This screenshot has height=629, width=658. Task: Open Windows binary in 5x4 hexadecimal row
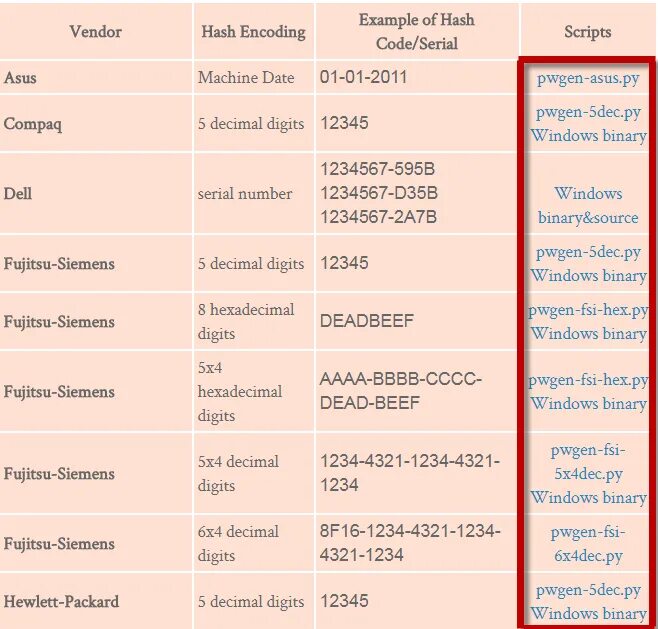pos(588,404)
